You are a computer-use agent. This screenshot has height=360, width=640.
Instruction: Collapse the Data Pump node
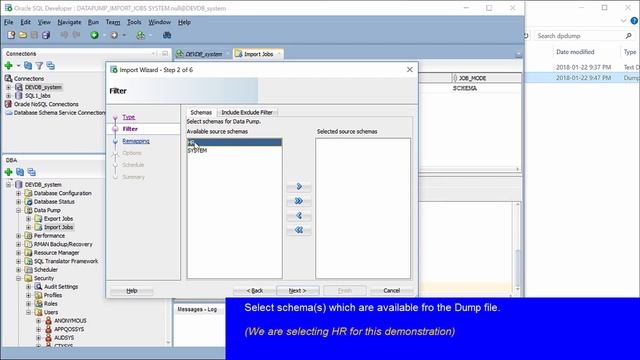coord(18,211)
